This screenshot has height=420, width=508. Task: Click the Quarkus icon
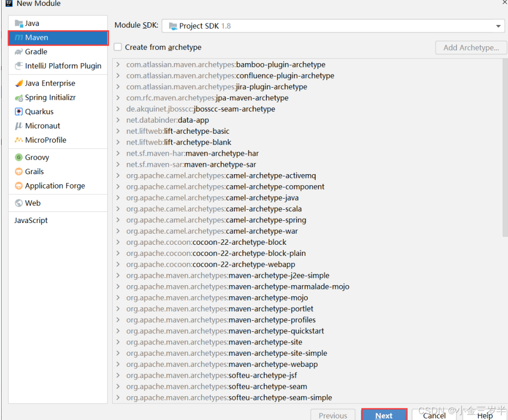click(x=19, y=112)
